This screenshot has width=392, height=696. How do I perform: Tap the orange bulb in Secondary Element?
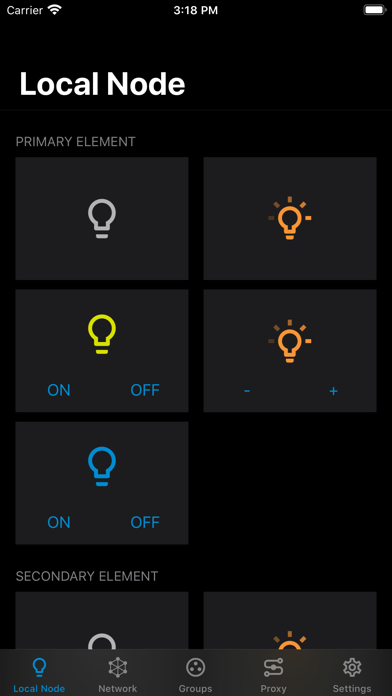click(290, 640)
